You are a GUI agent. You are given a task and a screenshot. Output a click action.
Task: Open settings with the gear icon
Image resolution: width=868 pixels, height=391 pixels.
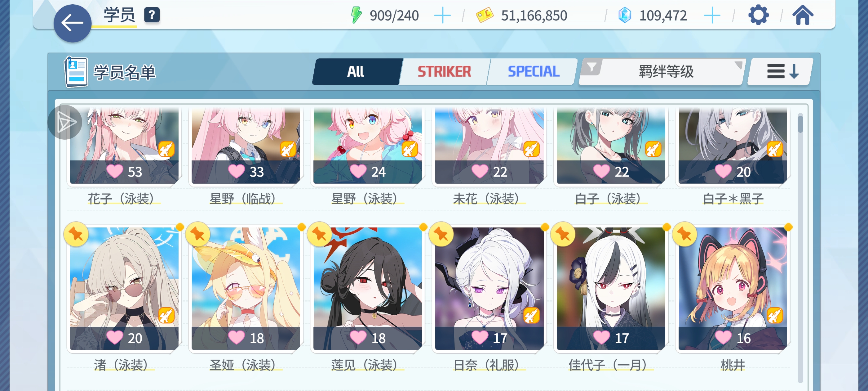[758, 15]
